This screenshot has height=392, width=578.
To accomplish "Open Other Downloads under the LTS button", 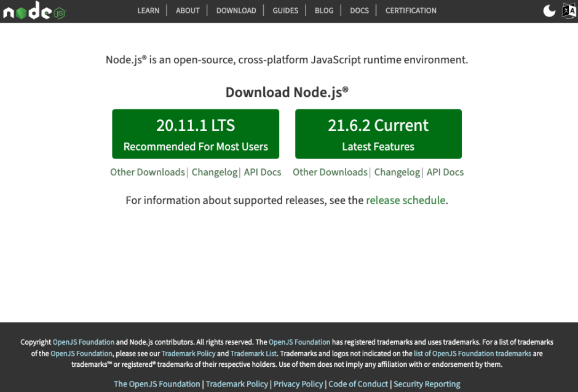I will pos(148,172).
